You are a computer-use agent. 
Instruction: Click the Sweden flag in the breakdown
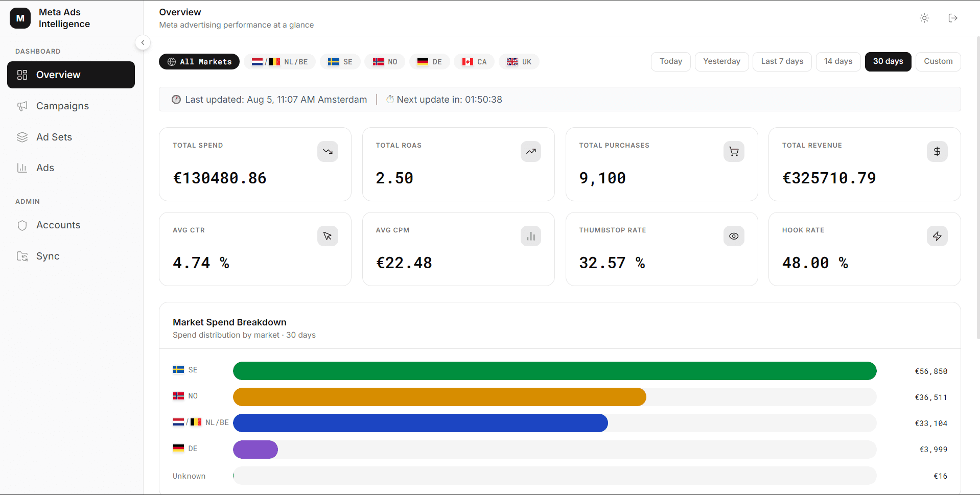(178, 369)
